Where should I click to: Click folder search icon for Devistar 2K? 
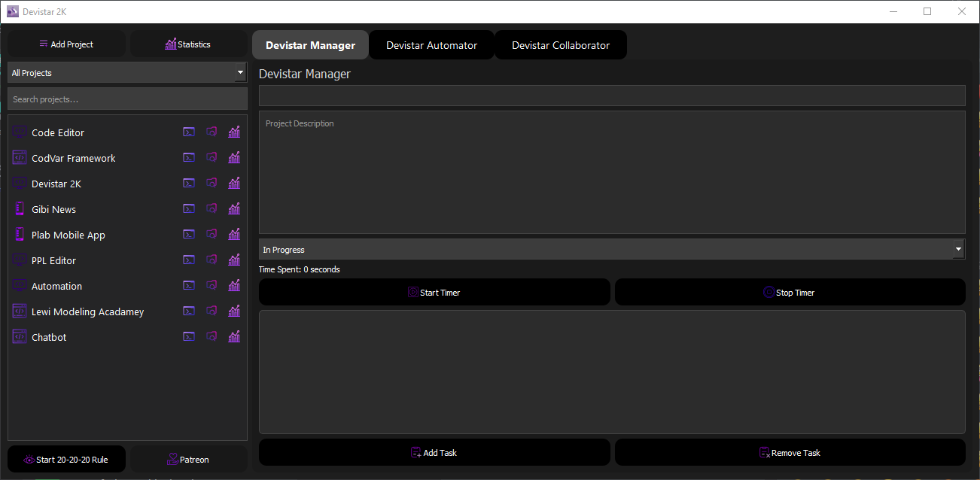pyautogui.click(x=212, y=183)
